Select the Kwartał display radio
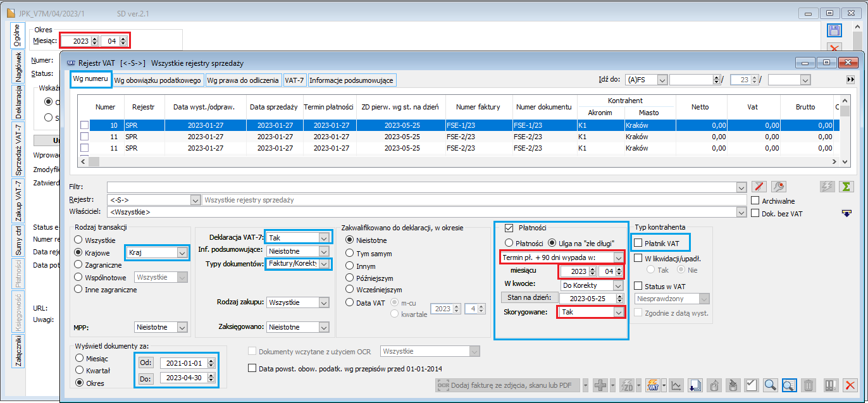 [80, 369]
